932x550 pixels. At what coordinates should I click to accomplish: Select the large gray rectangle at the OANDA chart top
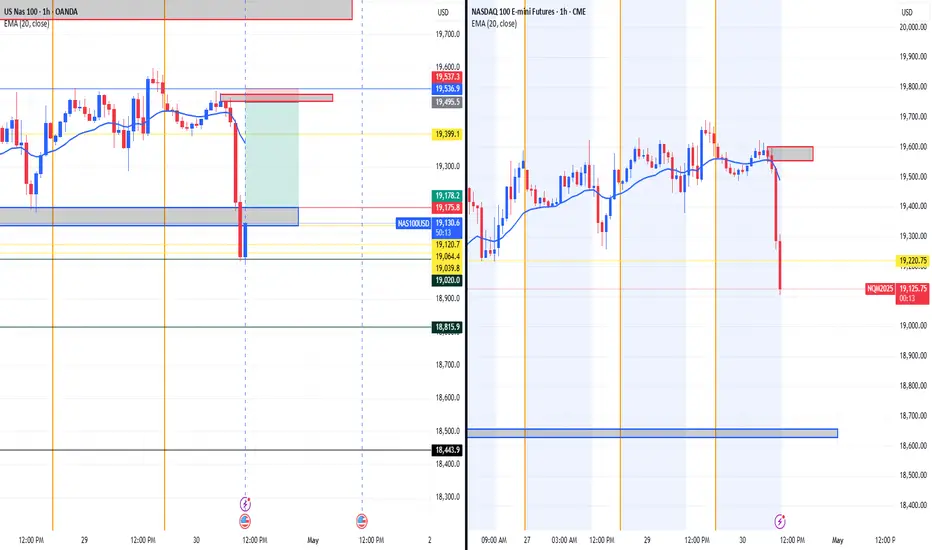coord(176,10)
